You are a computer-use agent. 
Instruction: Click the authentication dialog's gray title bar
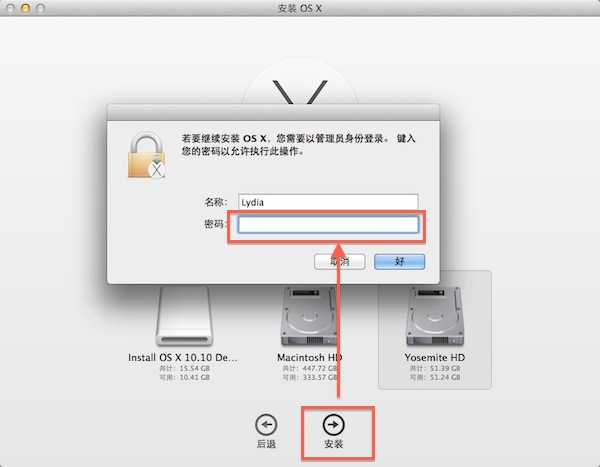(273, 113)
